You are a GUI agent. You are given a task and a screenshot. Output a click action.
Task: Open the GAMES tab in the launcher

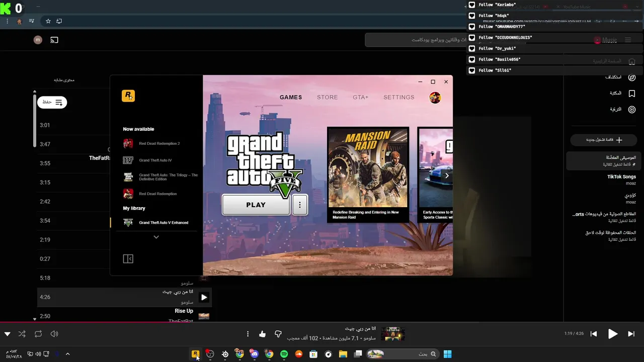pos(291,97)
